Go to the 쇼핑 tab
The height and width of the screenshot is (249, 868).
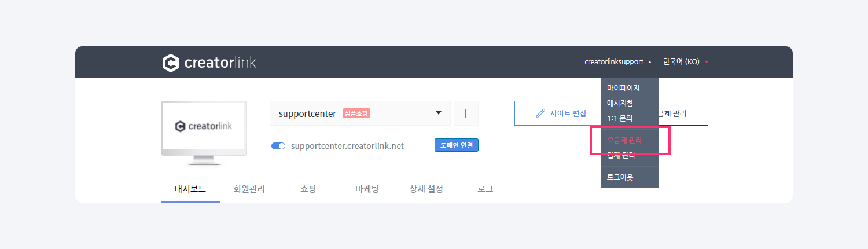point(308,189)
